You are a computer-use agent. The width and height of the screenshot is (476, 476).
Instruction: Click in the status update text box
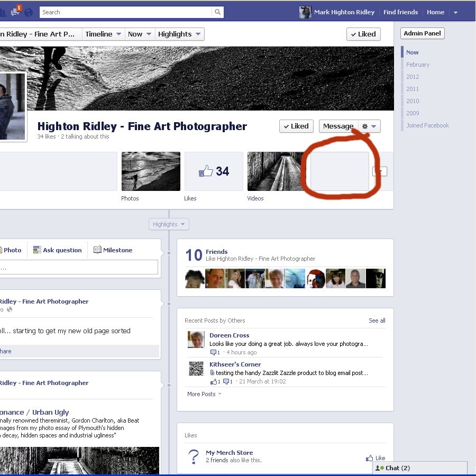pyautogui.click(x=78, y=267)
